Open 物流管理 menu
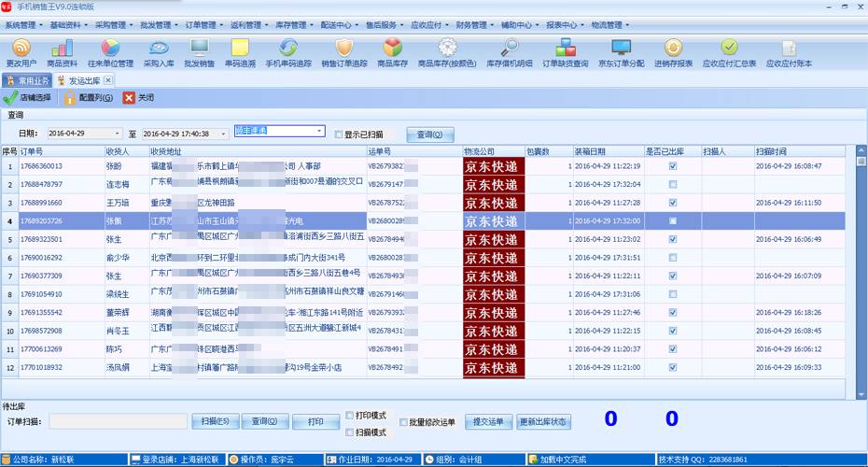Viewport: 868px width, 467px height. tap(609, 25)
